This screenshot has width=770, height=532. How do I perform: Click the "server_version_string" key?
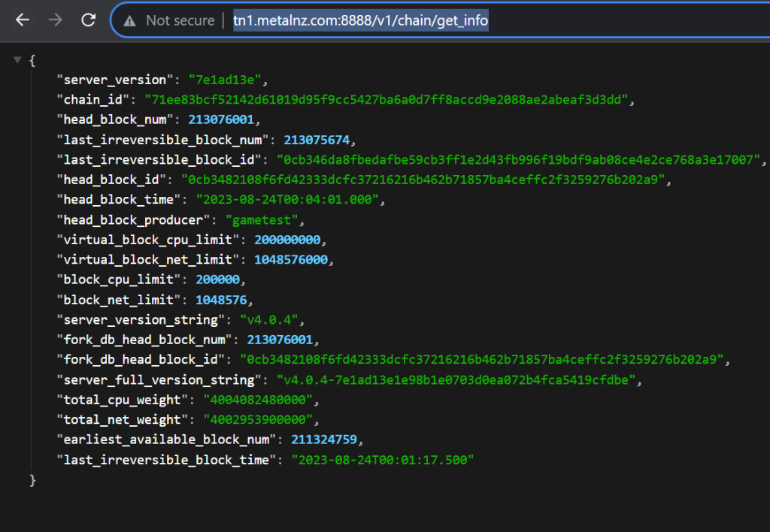[x=141, y=320]
